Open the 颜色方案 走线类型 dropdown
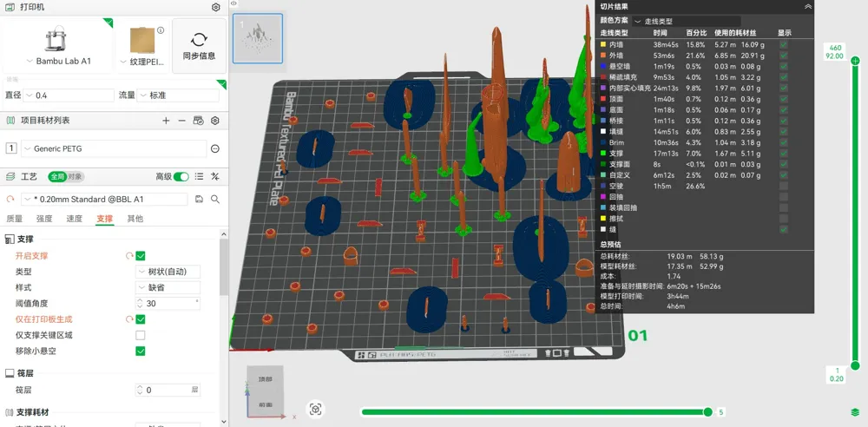This screenshot has width=868, height=427. point(687,21)
